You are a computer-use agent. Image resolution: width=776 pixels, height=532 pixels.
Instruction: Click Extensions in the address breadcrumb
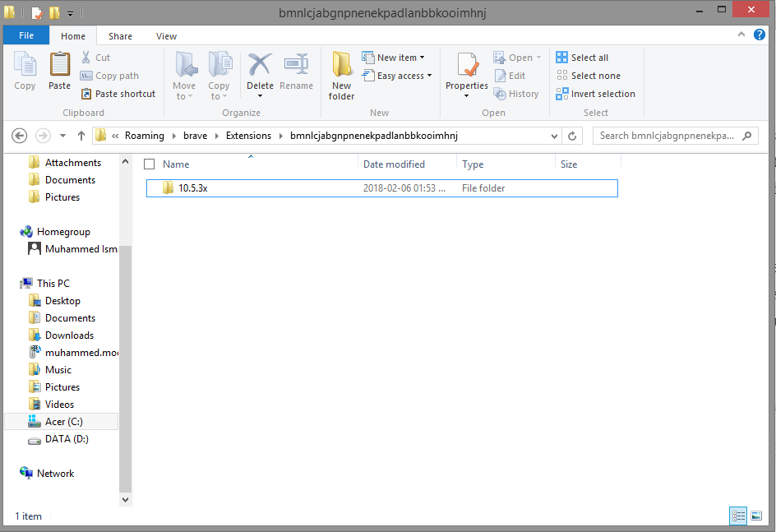point(248,136)
